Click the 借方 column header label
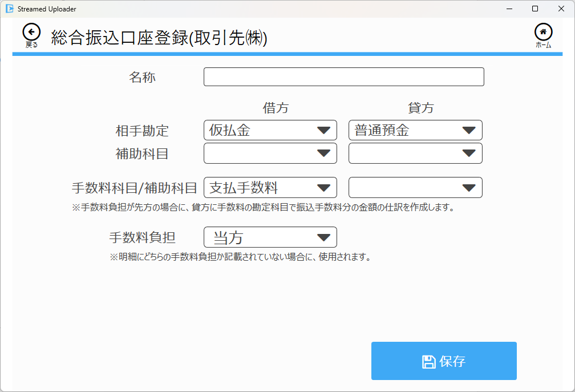The image size is (575, 392). pyautogui.click(x=276, y=108)
